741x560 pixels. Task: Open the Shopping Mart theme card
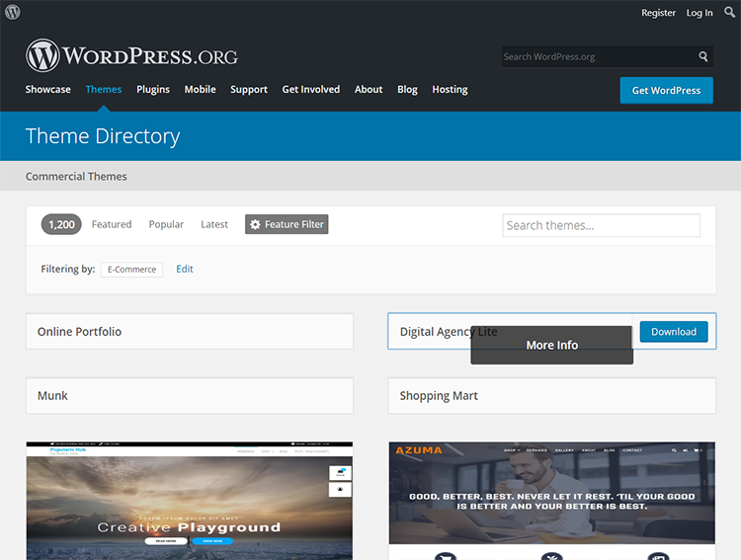pos(552,395)
